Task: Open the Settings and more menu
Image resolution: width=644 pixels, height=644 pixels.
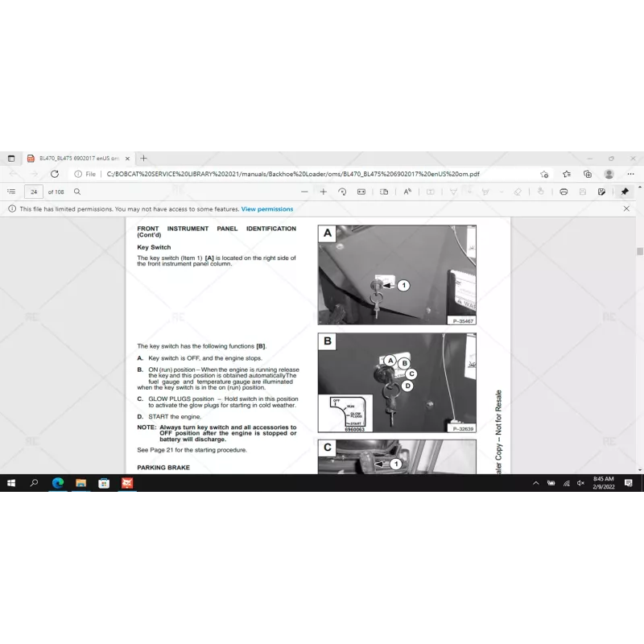Action: click(x=631, y=174)
